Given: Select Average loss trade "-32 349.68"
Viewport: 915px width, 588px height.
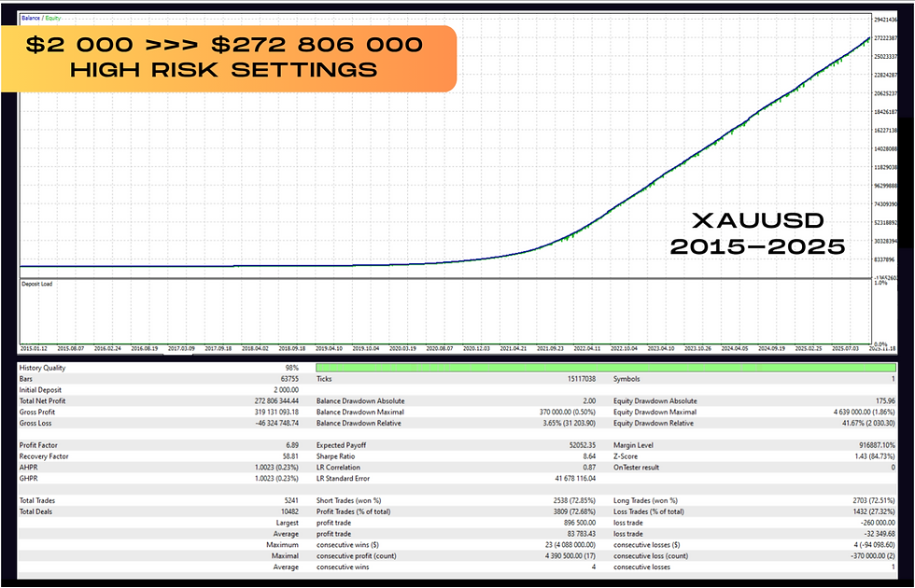Looking at the screenshot, I should coord(880,534).
